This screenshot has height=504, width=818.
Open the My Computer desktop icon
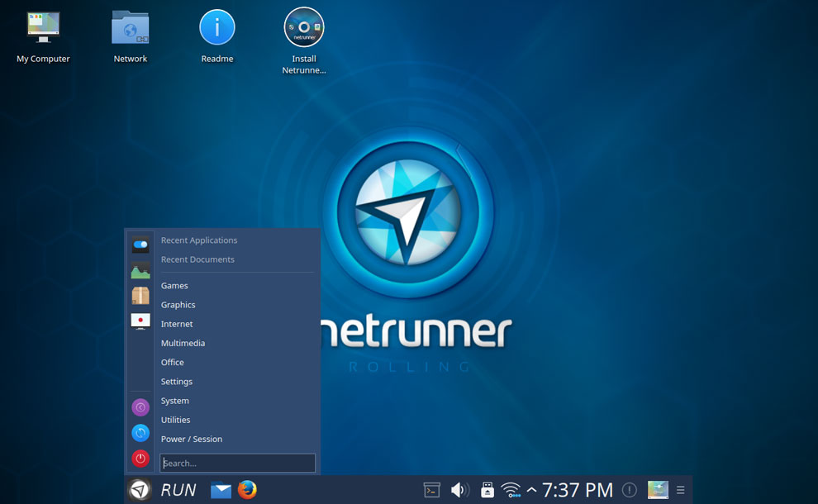[x=43, y=27]
